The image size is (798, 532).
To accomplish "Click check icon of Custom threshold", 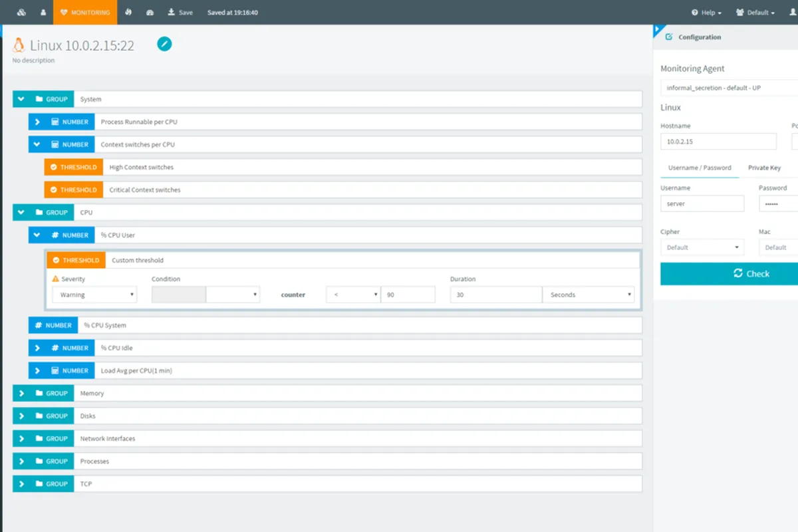I will coord(56,260).
